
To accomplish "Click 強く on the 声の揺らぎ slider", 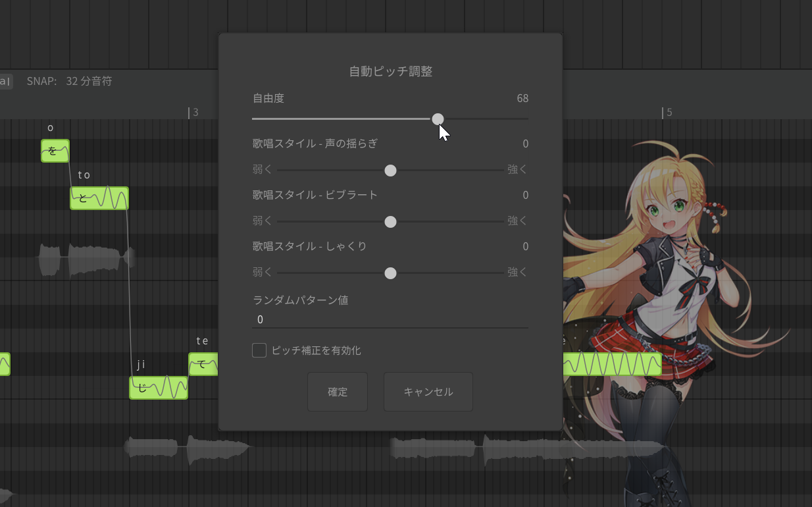I will (x=518, y=169).
